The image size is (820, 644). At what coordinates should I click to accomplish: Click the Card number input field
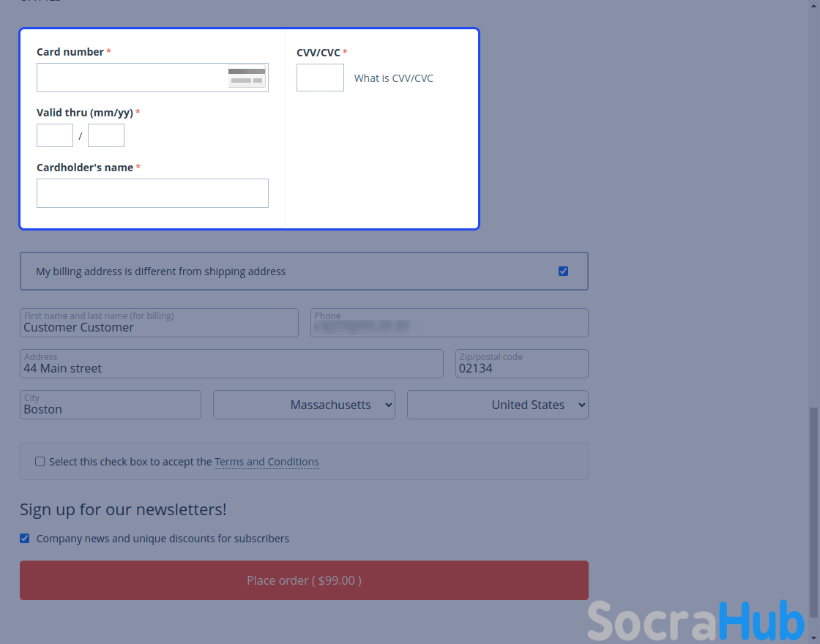[x=132, y=78]
